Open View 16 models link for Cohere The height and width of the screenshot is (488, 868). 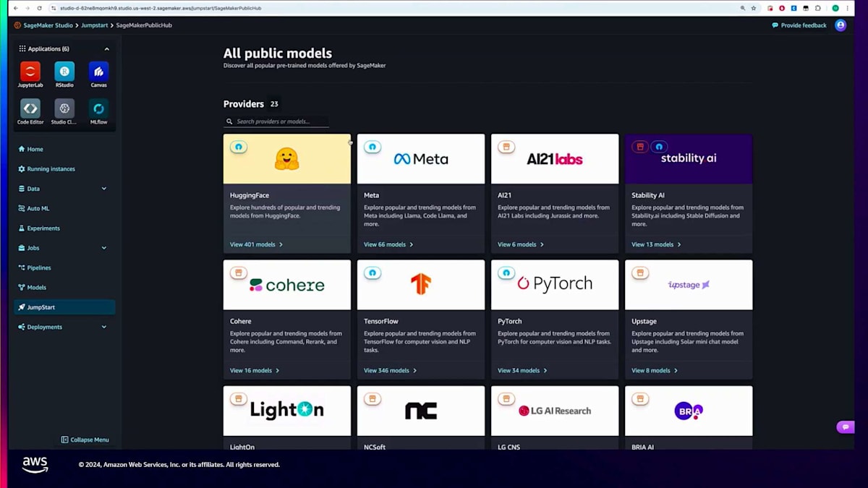pos(255,370)
